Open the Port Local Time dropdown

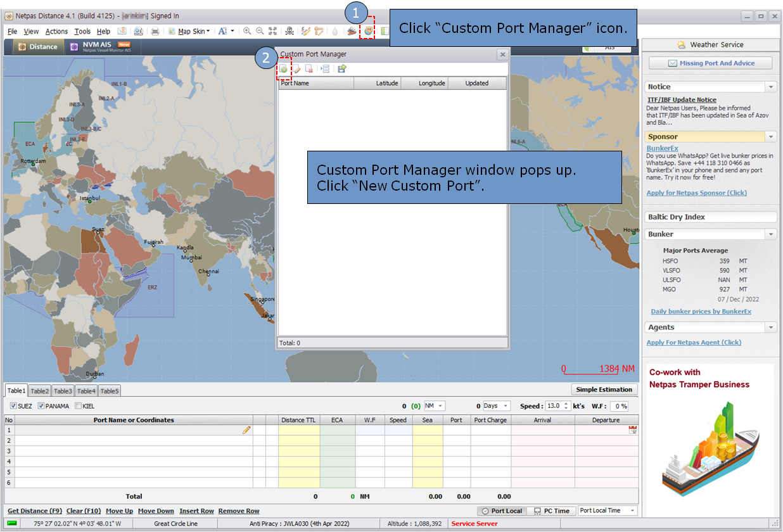608,510
